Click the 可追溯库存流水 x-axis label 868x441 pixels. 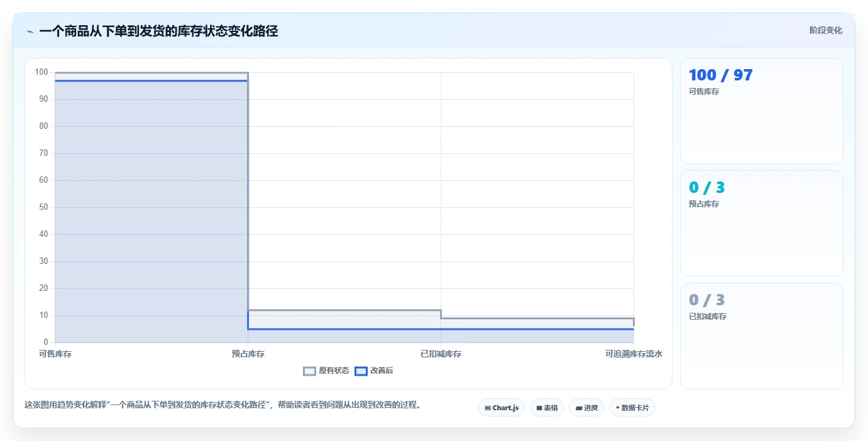pyautogui.click(x=634, y=354)
